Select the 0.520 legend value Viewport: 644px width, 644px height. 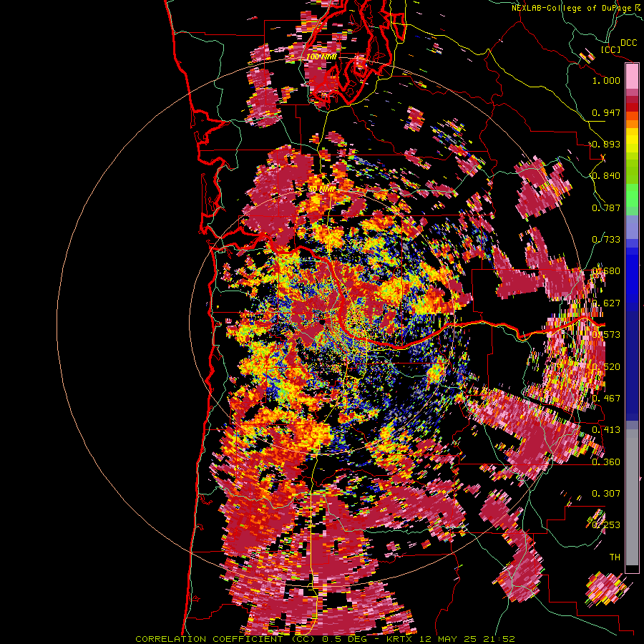pyautogui.click(x=606, y=367)
